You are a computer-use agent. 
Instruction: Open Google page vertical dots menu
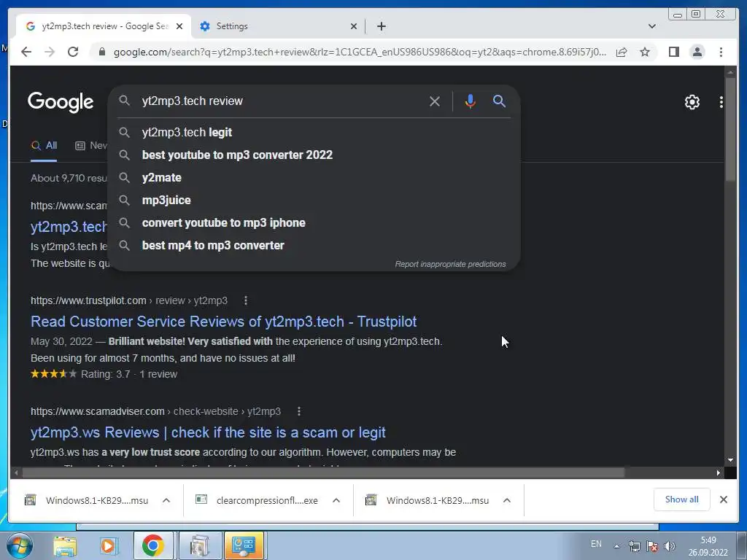coord(721,102)
